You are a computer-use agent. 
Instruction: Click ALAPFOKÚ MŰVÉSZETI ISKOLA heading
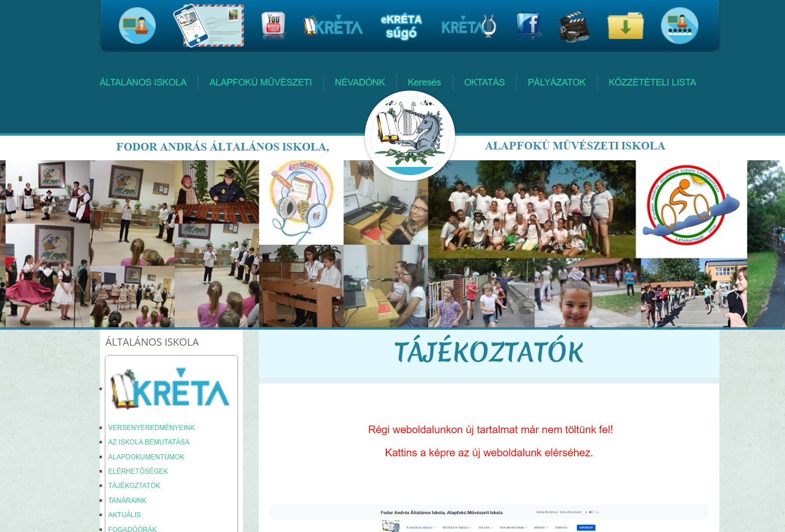575,146
